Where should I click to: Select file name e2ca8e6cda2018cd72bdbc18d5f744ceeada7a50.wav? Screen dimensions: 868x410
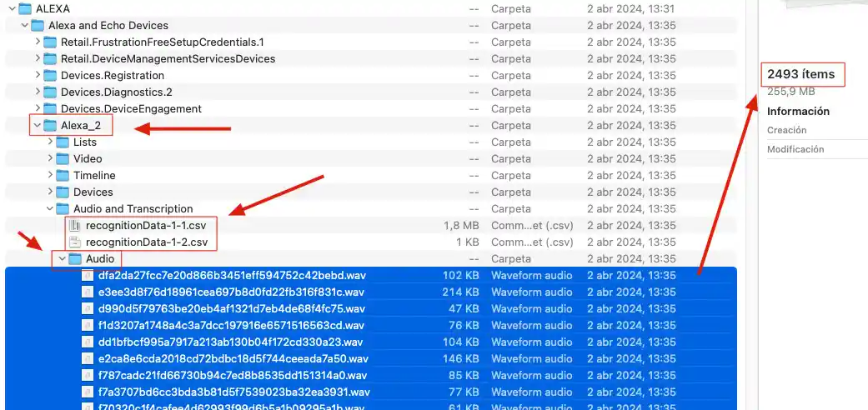pyautogui.click(x=233, y=358)
